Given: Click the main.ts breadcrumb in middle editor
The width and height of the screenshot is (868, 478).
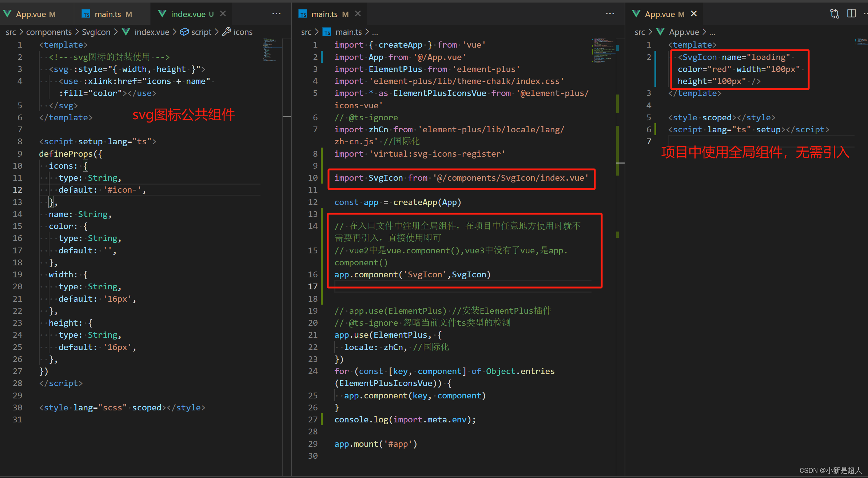Looking at the screenshot, I should (x=348, y=32).
